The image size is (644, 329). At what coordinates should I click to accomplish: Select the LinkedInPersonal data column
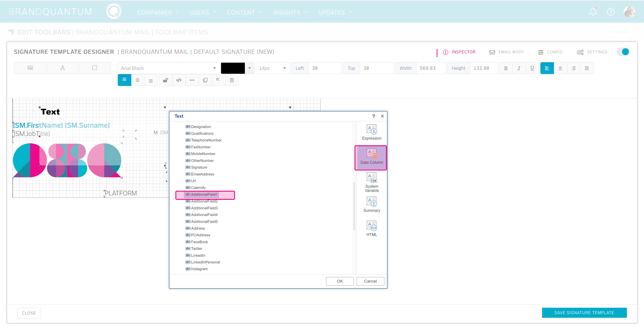(203, 262)
